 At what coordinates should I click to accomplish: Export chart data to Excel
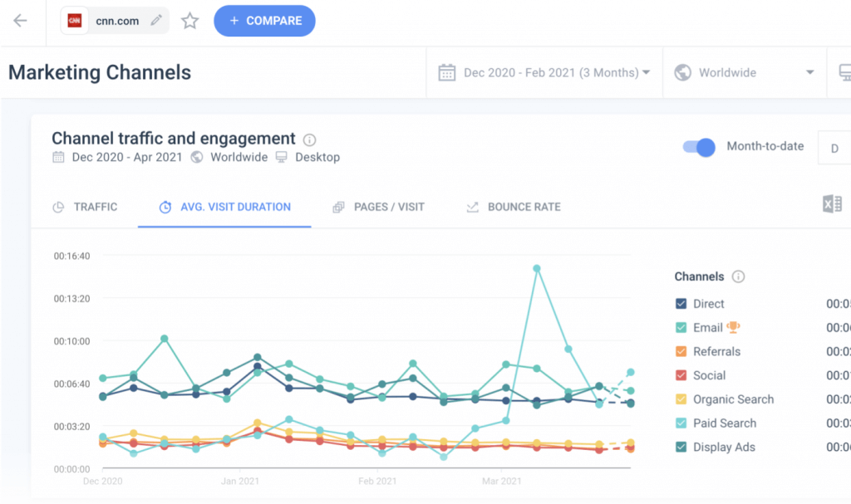831,203
